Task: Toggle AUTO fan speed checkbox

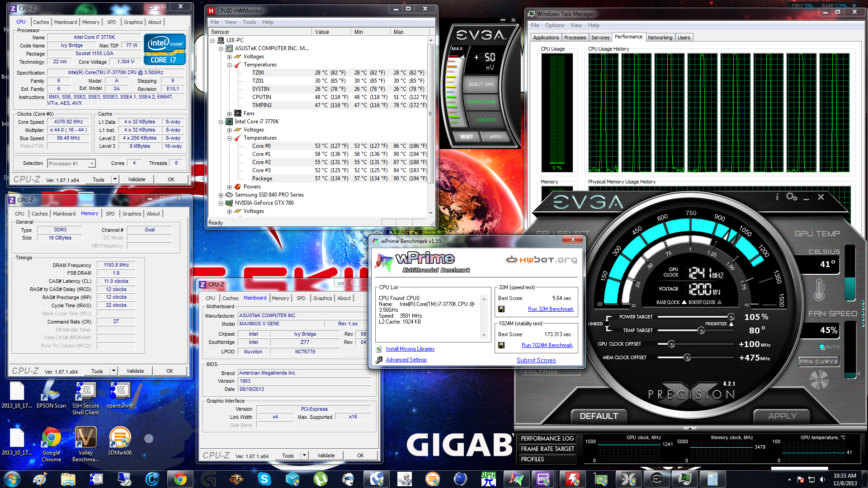Action: point(822,347)
